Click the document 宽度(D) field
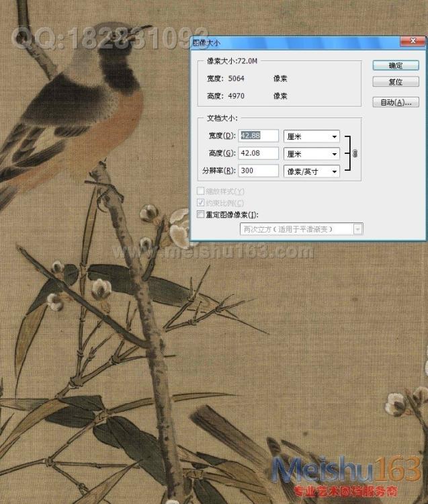Screen dimensions: 428x504 tap(258, 136)
